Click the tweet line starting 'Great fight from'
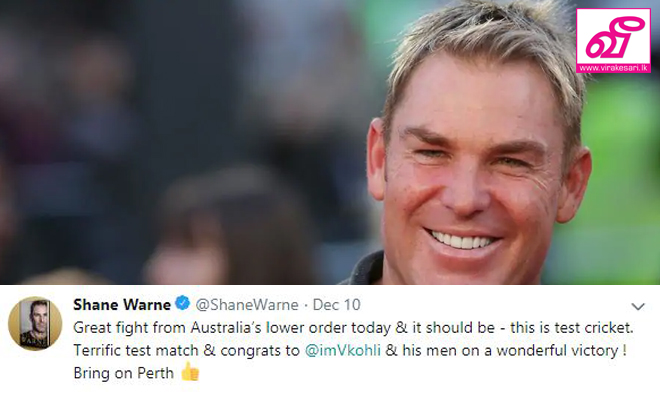This screenshot has height=400, width=660. pyautogui.click(x=353, y=328)
